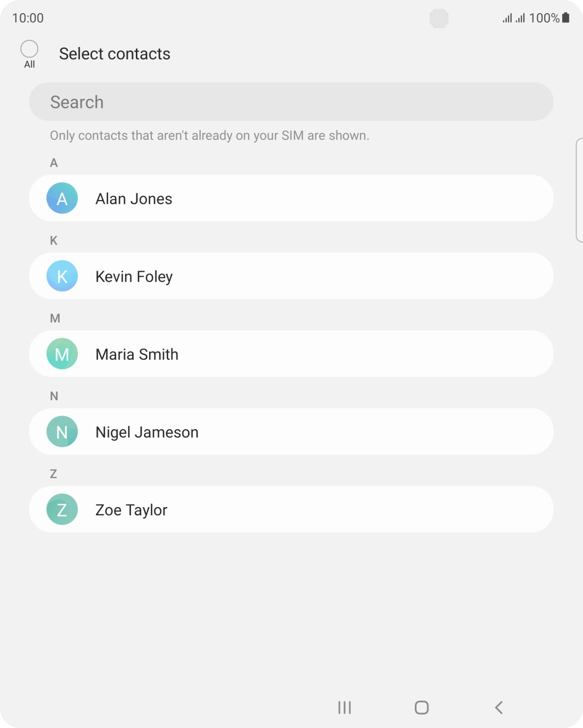Toggle the All contacts radio button
Viewport: 583px width, 728px height.
pyautogui.click(x=30, y=49)
